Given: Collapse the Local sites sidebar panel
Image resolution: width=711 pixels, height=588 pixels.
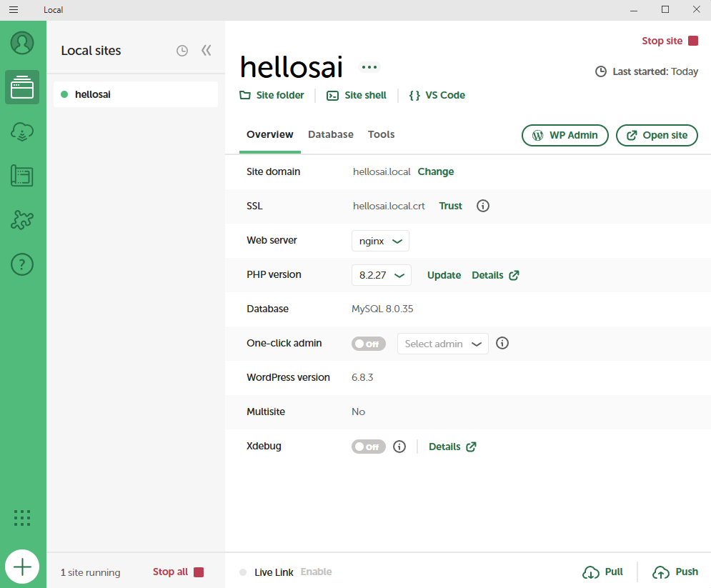Looking at the screenshot, I should pos(207,50).
